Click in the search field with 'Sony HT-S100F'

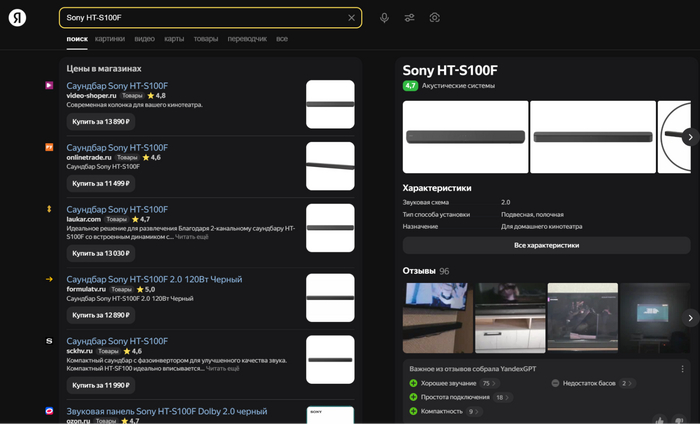pyautogui.click(x=200, y=18)
